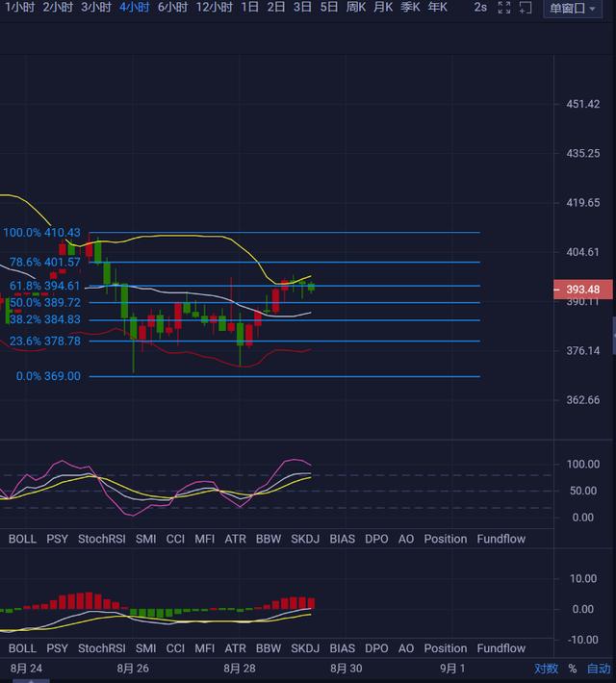Toggle fullscreen chart icon

coord(504,8)
